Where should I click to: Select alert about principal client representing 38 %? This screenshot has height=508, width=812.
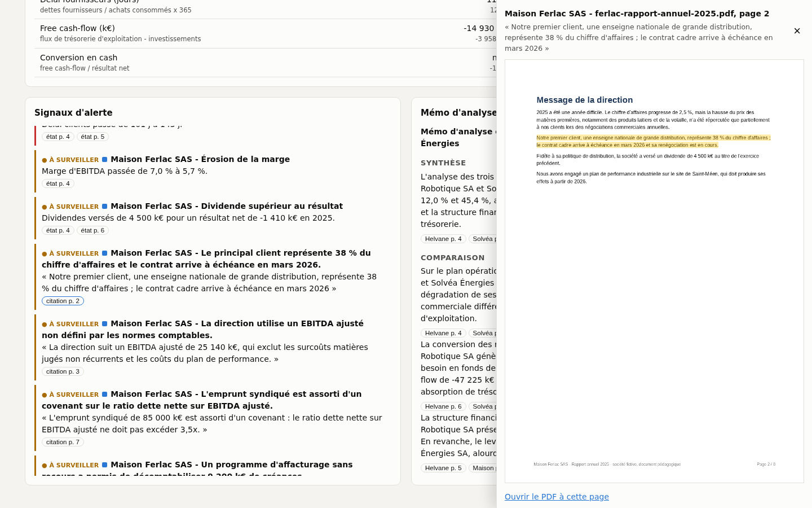[206, 259]
